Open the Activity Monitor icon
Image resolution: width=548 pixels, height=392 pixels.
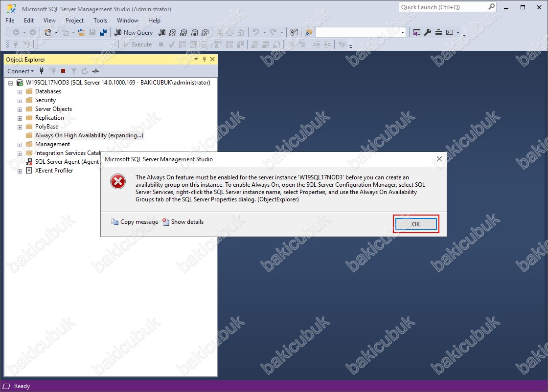pyautogui.click(x=294, y=32)
